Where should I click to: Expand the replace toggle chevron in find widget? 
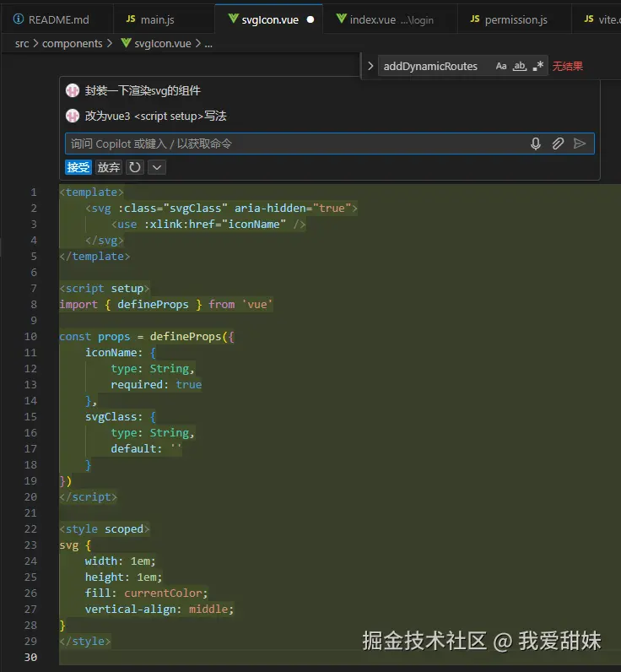click(370, 66)
